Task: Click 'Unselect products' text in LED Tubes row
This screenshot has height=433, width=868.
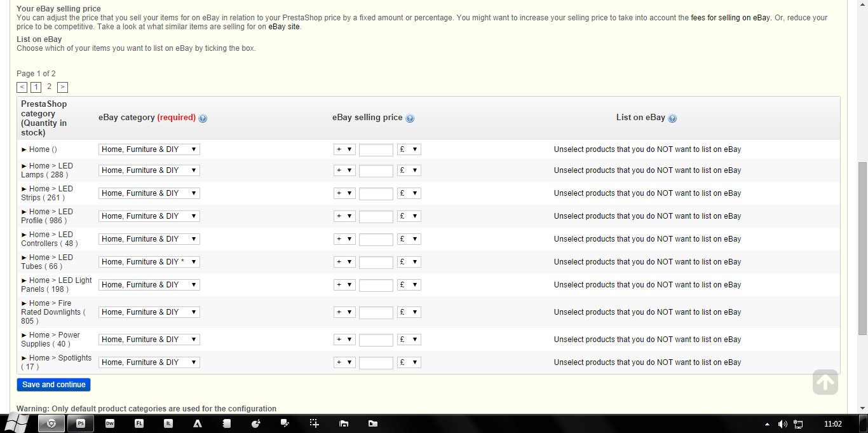Action: click(x=648, y=262)
